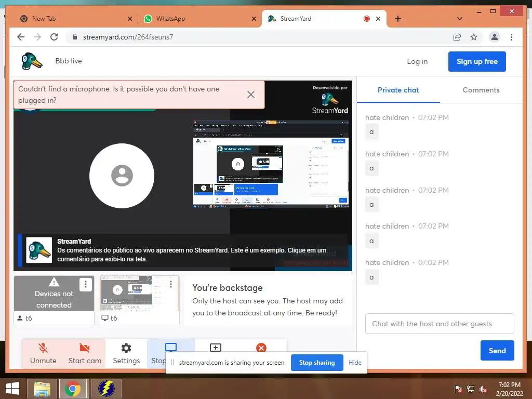Stop sharing the screen
This screenshot has width=532, height=399.
coord(317,362)
